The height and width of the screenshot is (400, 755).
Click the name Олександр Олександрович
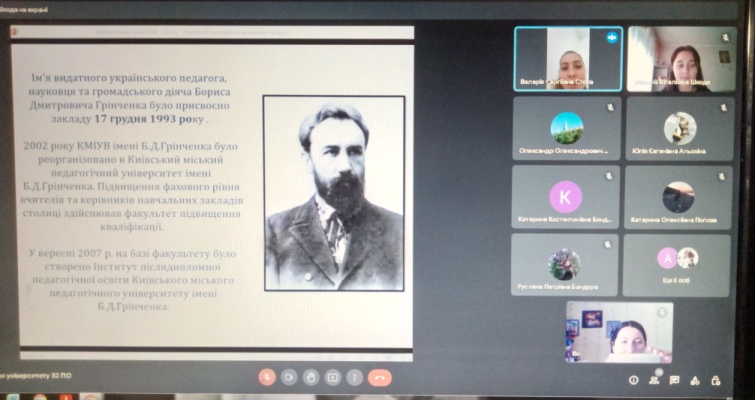(x=563, y=151)
